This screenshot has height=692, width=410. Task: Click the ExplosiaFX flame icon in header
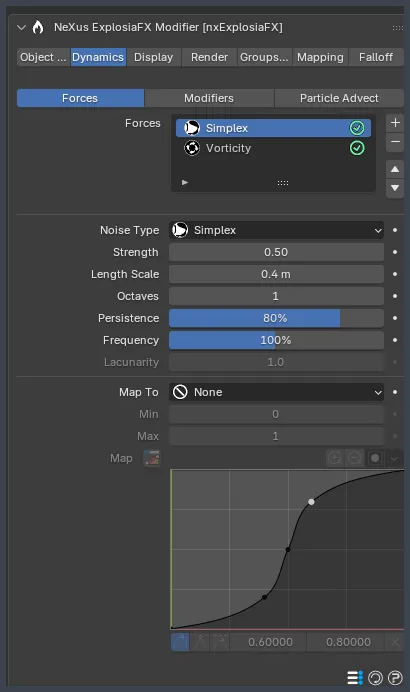[38, 27]
